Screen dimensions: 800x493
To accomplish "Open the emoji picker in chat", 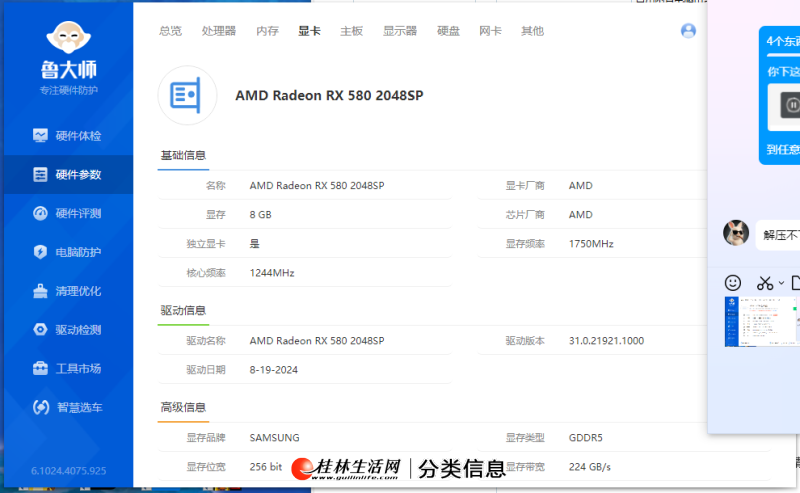I will 733,283.
